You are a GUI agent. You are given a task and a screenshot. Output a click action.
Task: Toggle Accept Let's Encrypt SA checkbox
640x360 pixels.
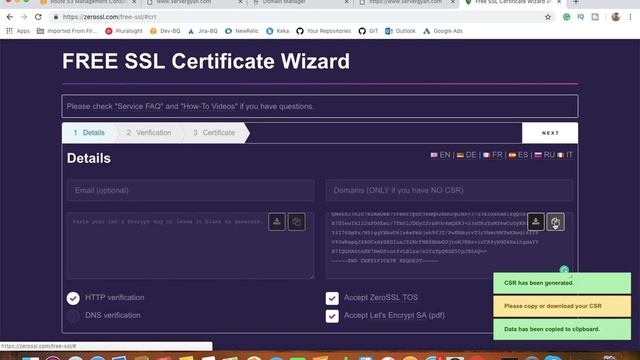coord(332,316)
